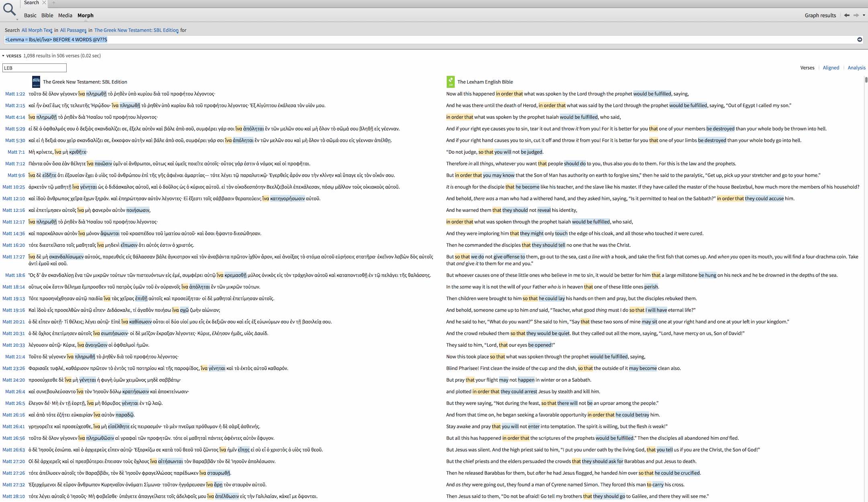Switch to the Media search tab

click(x=65, y=15)
